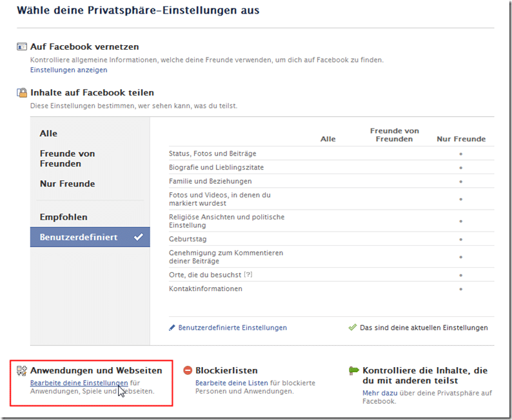Click the Nur Freunde dot for Status, Fotos und Beiträge
This screenshot has height=420, width=512.
[460, 154]
